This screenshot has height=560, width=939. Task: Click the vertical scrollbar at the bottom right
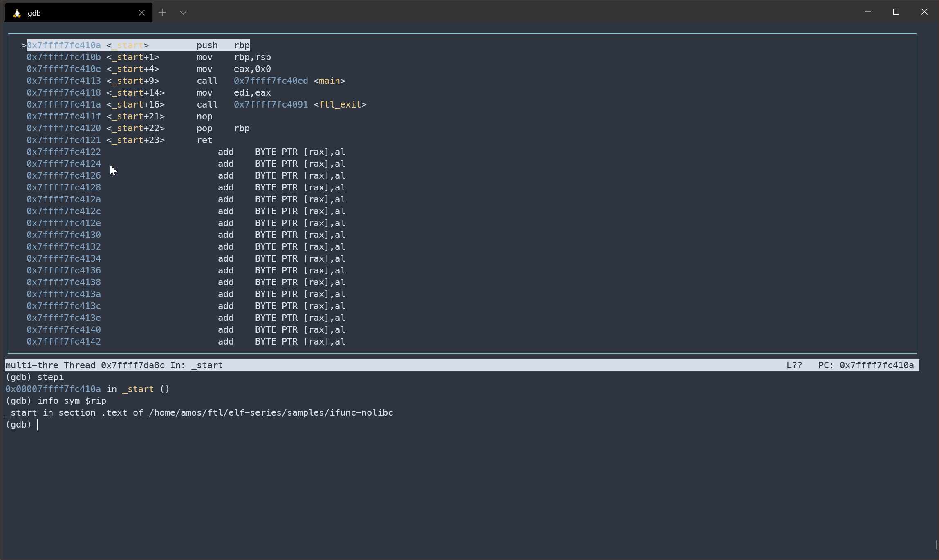click(x=936, y=545)
